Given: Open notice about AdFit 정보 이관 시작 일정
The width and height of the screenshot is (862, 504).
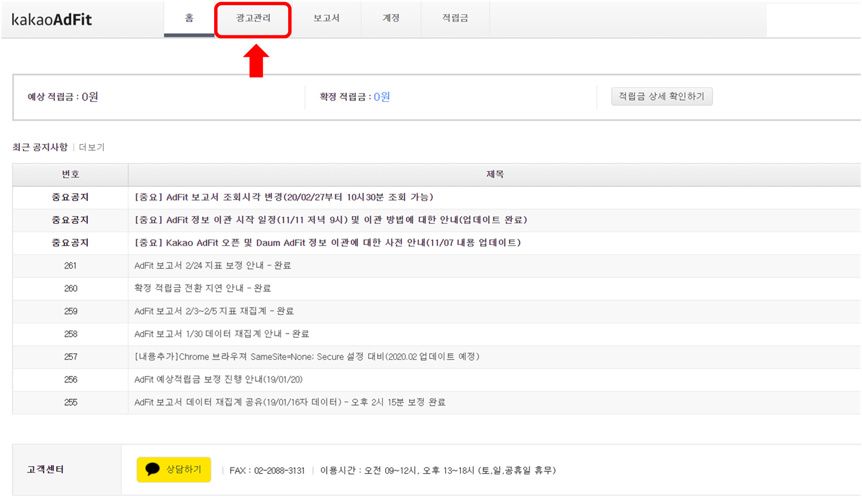Looking at the screenshot, I should 331,220.
